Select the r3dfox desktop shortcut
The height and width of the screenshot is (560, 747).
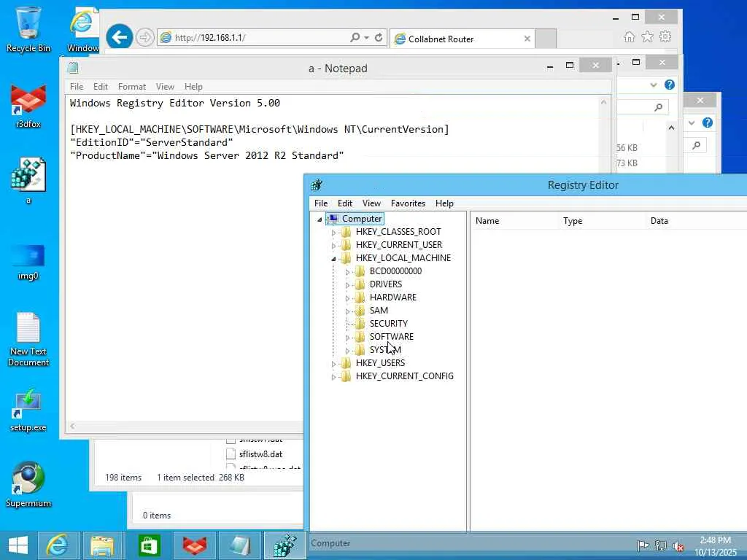point(28,106)
